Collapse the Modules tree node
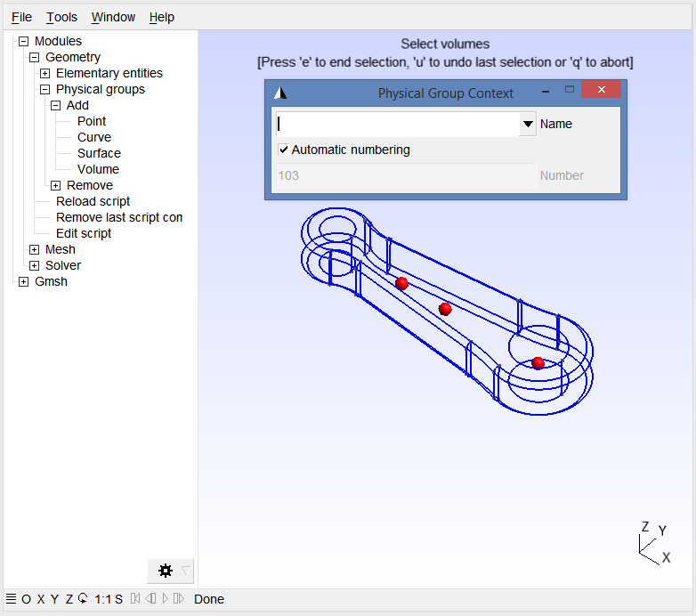This screenshot has width=696, height=616. pyautogui.click(x=23, y=41)
